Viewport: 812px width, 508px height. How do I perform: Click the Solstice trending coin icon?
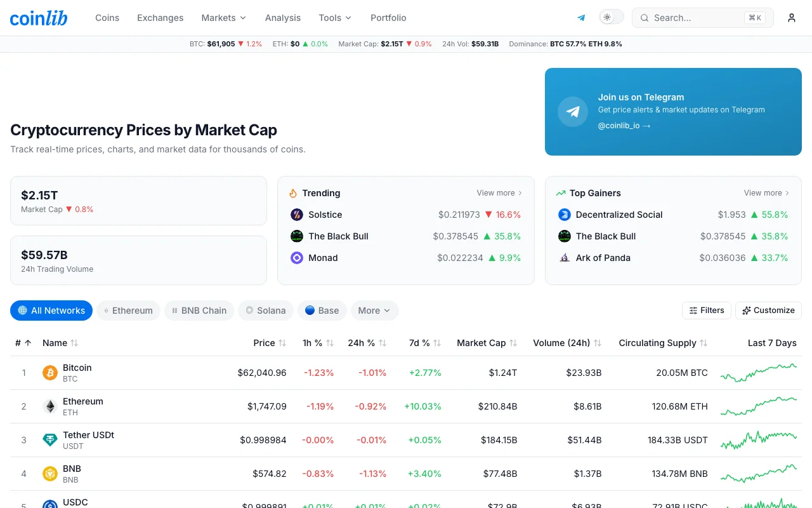pyautogui.click(x=297, y=215)
